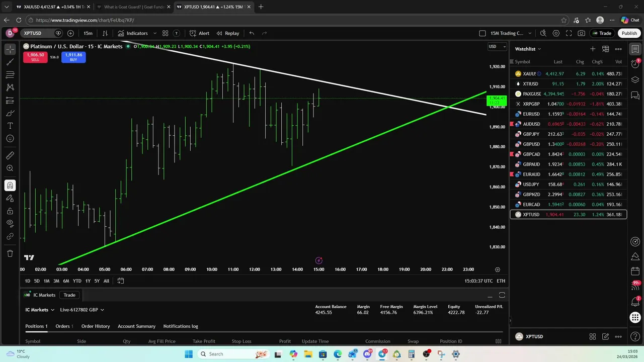
Task: Open watchlist more options menu
Action: pos(618,49)
